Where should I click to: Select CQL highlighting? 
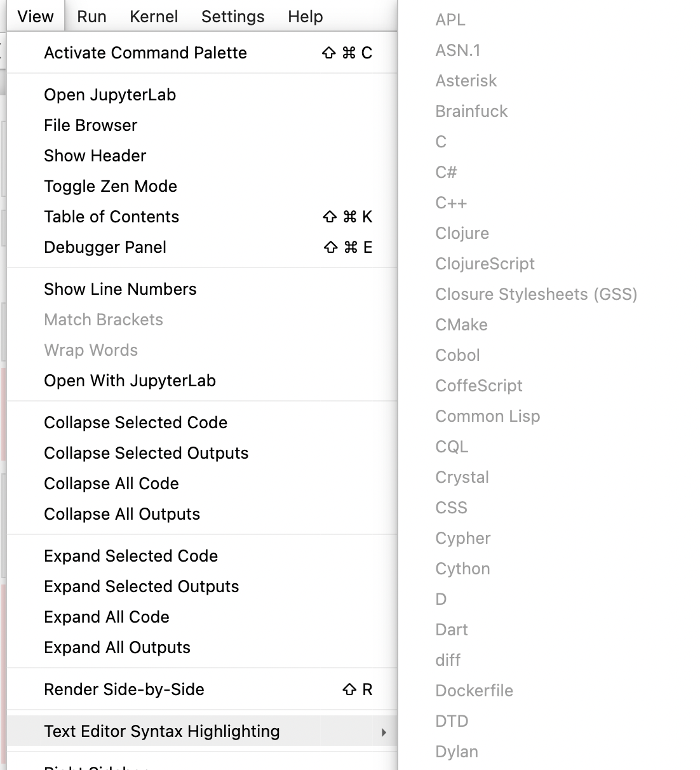coord(452,447)
